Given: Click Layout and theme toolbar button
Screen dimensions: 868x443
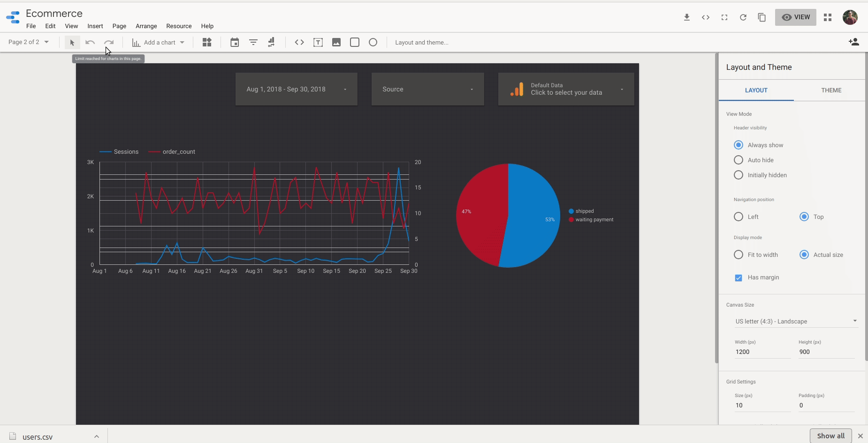Looking at the screenshot, I should (x=422, y=43).
